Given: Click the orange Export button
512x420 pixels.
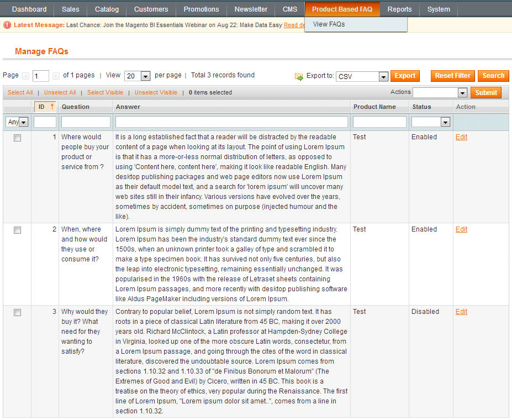Looking at the screenshot, I should (405, 76).
